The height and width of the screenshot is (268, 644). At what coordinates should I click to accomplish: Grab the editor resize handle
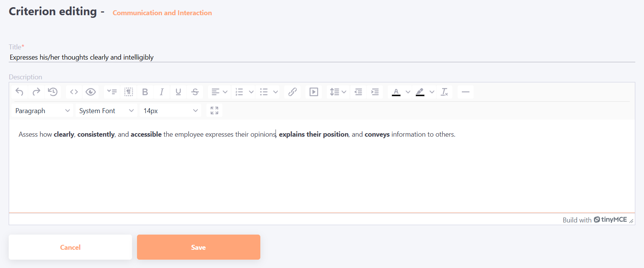click(631, 221)
